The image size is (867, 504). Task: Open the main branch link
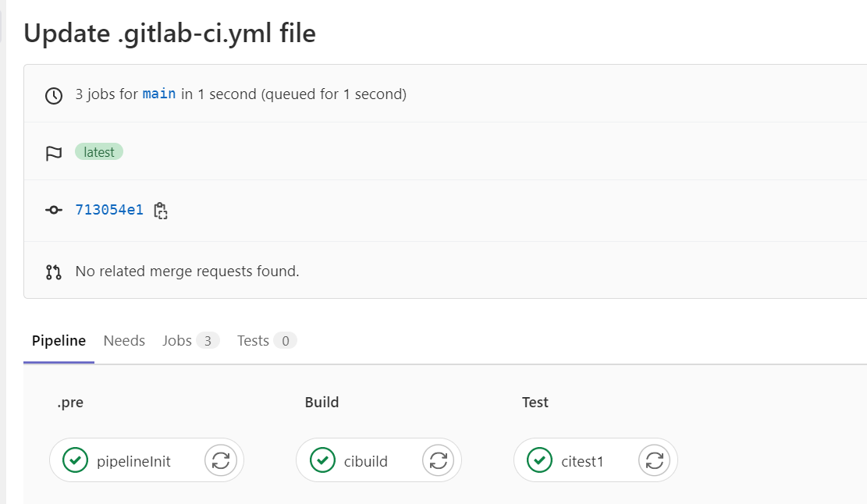(x=159, y=94)
